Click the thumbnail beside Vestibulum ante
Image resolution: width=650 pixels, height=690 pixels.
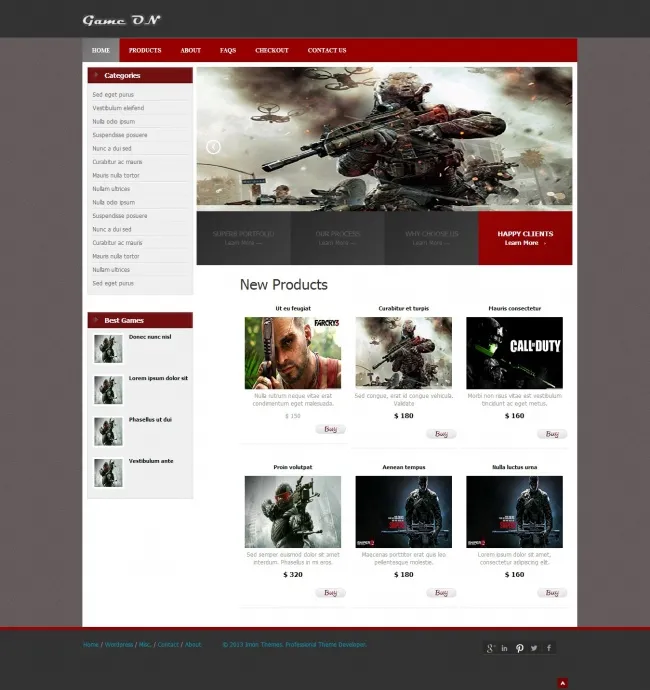coord(108,473)
